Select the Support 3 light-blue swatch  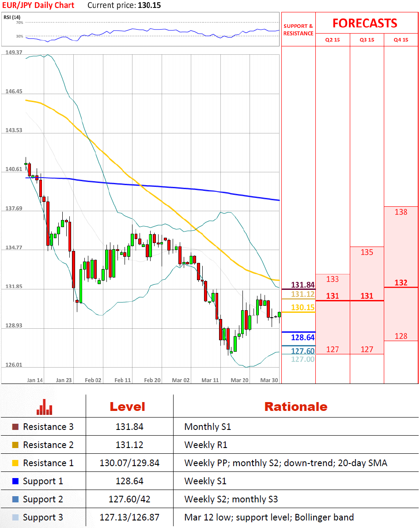[x=15, y=517]
